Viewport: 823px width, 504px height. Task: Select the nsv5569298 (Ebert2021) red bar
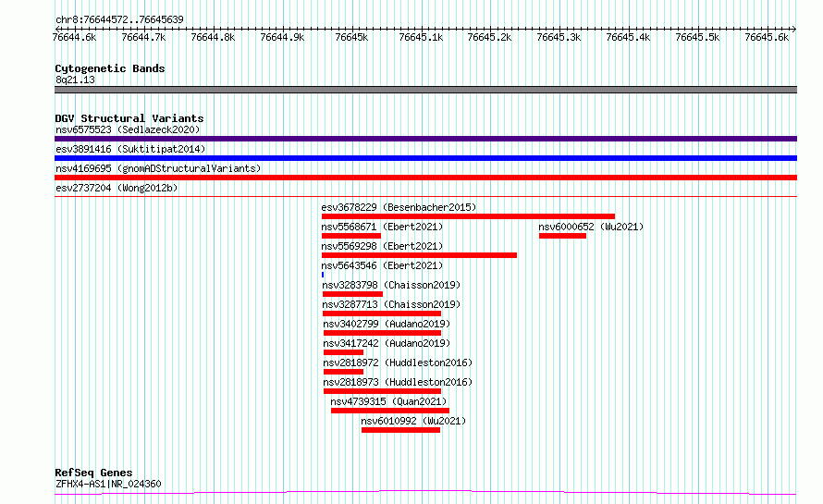pos(419,255)
